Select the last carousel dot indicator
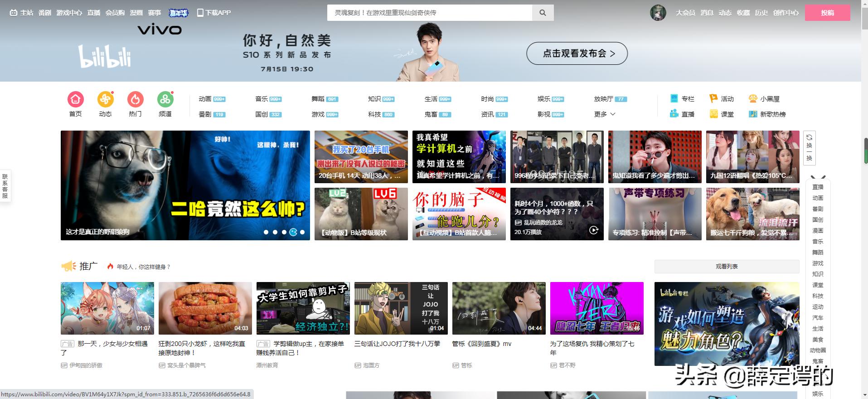 point(302,232)
